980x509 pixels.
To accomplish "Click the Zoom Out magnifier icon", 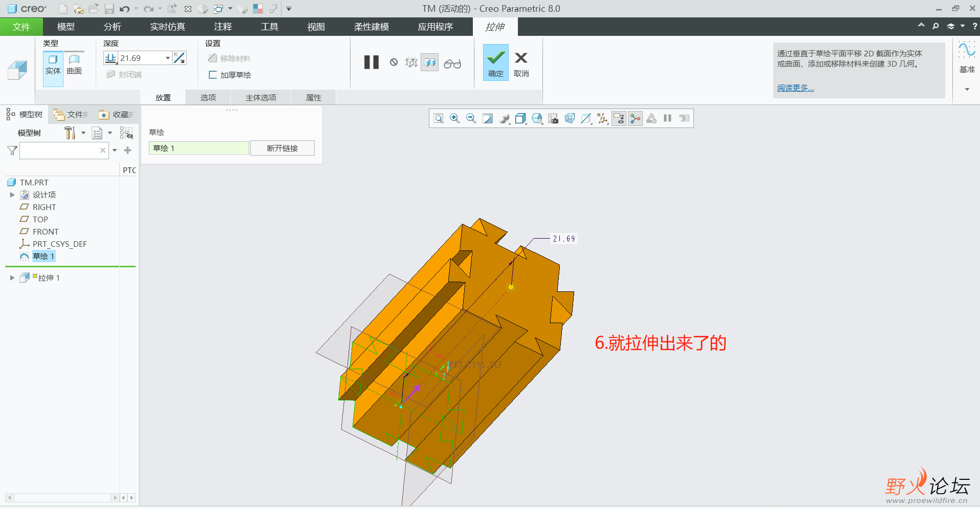I will [471, 119].
